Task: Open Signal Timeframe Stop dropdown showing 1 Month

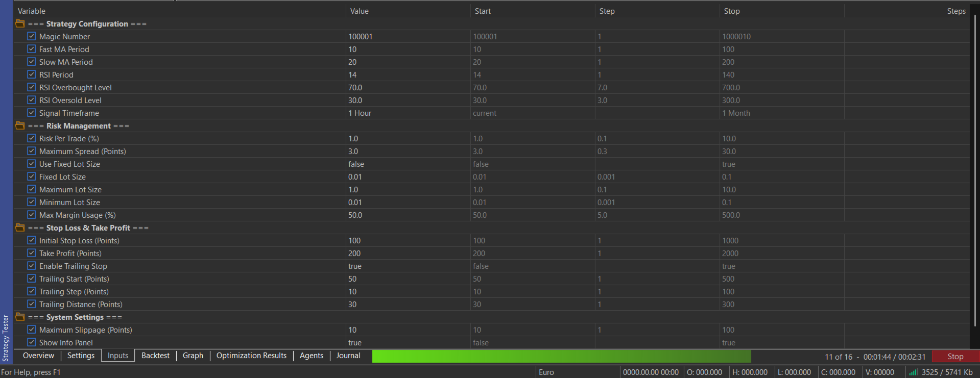Action: 782,113
